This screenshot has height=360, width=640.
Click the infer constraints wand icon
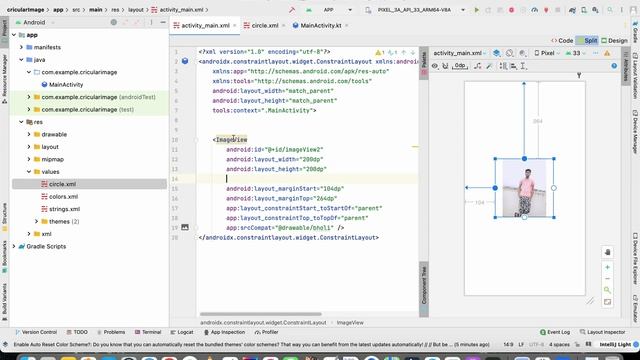(489, 66)
